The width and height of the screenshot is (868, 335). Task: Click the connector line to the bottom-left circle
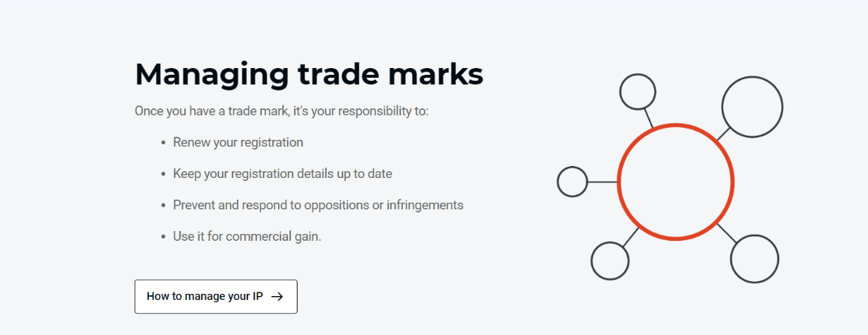630,237
